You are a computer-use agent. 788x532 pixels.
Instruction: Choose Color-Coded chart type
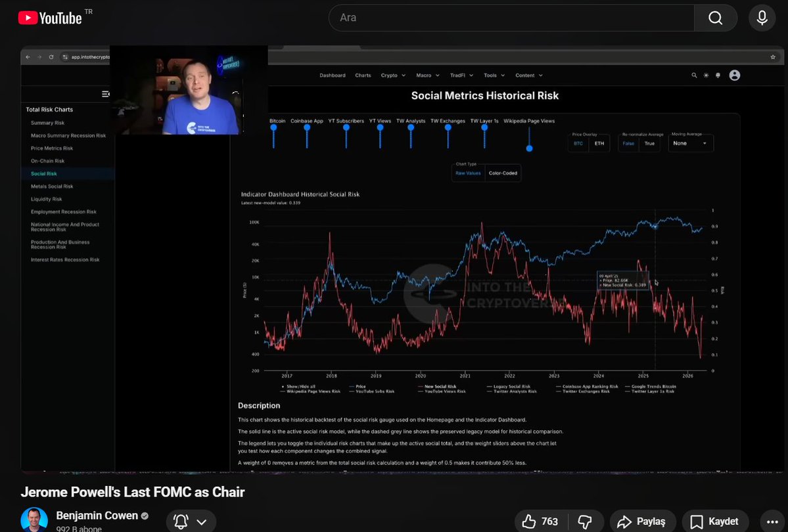click(503, 173)
